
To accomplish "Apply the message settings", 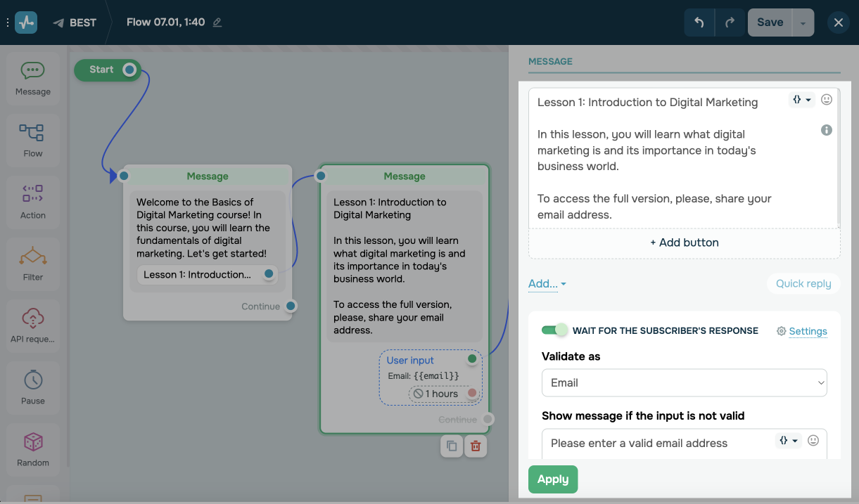I will (552, 479).
